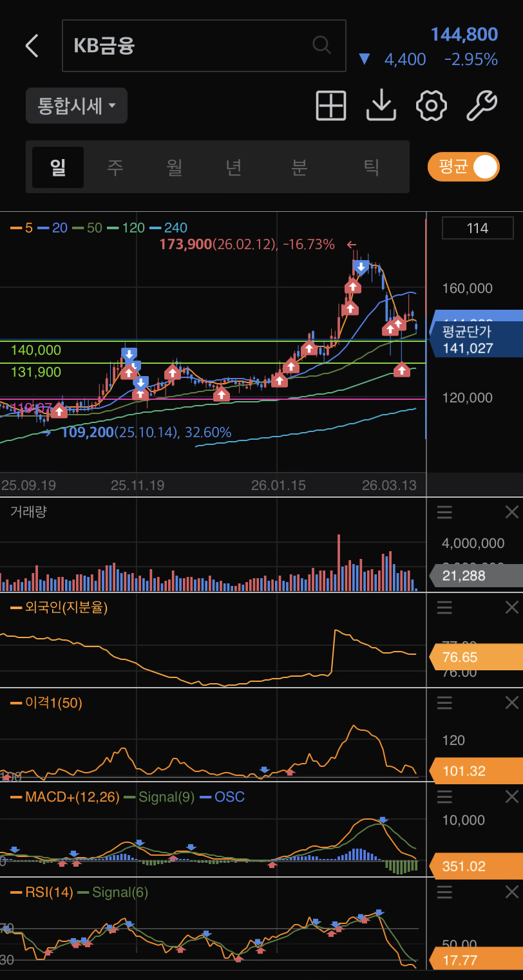Close the 외국인(지분율) panel
523x980 pixels.
click(x=512, y=607)
